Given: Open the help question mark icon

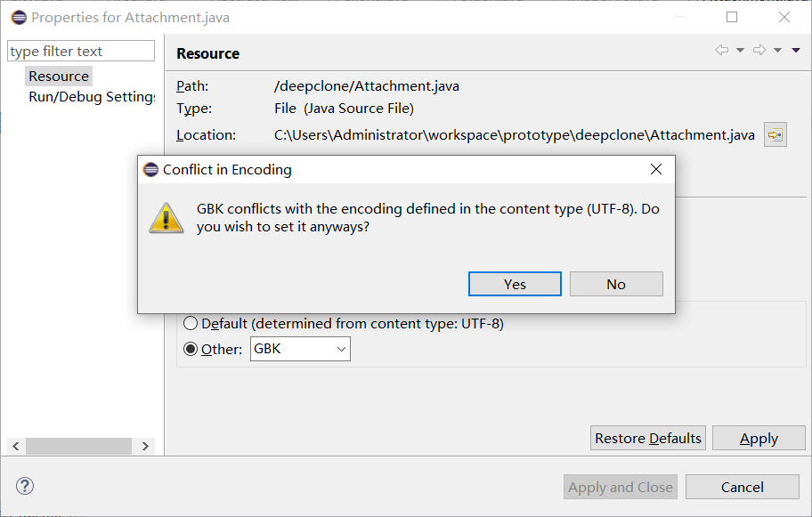Looking at the screenshot, I should click(25, 486).
